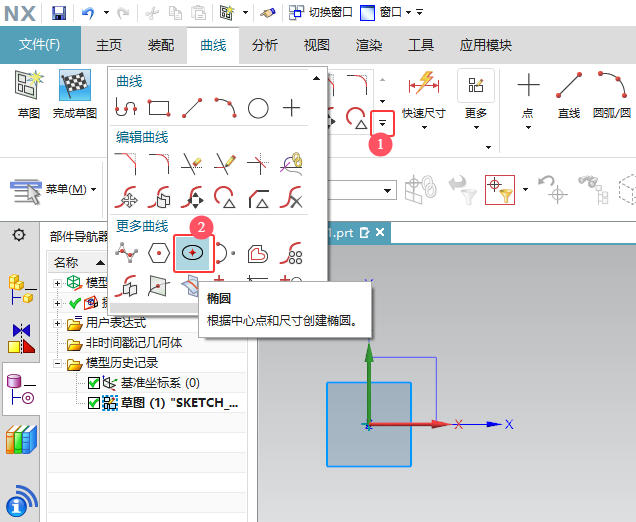The height and width of the screenshot is (522, 636).
Task: Expand the 模型 tree node
Action: tap(57, 283)
